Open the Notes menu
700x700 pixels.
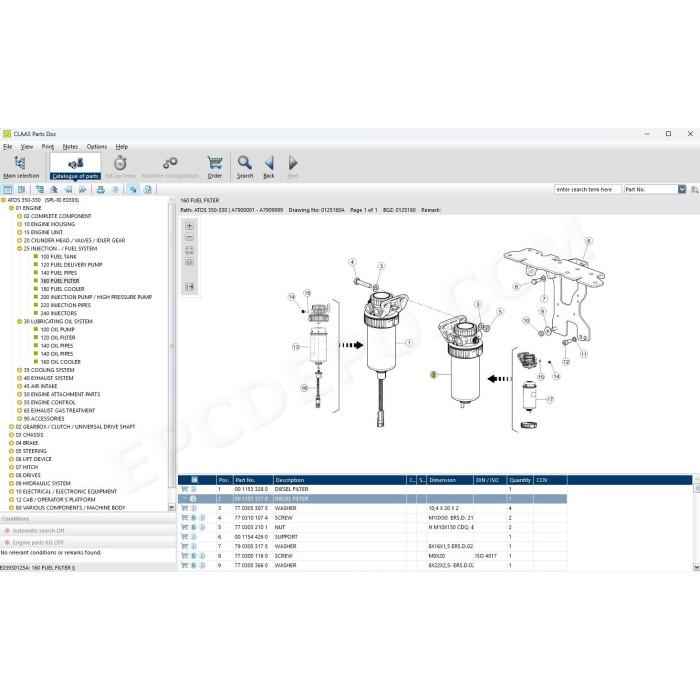70,146
